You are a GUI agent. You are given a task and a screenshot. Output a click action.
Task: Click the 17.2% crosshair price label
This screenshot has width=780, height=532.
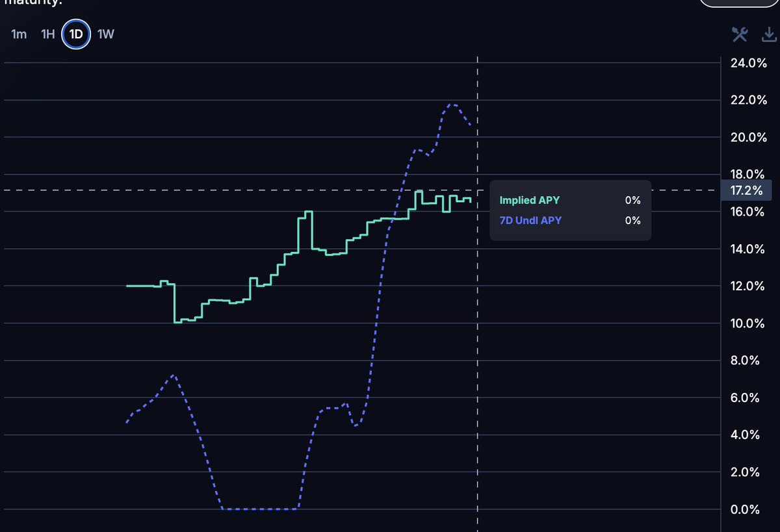[747, 191]
